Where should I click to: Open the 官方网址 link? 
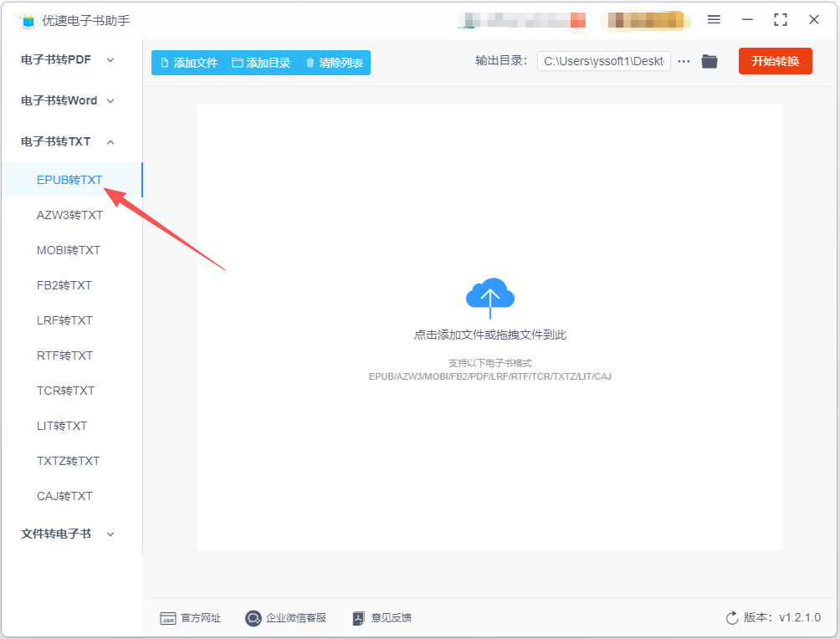200,618
